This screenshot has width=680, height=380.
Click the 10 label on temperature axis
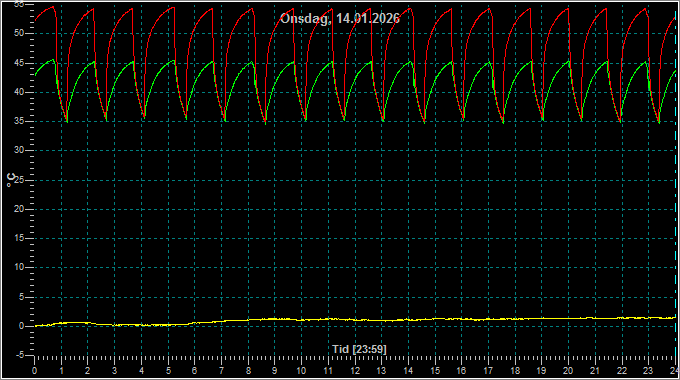click(19, 268)
